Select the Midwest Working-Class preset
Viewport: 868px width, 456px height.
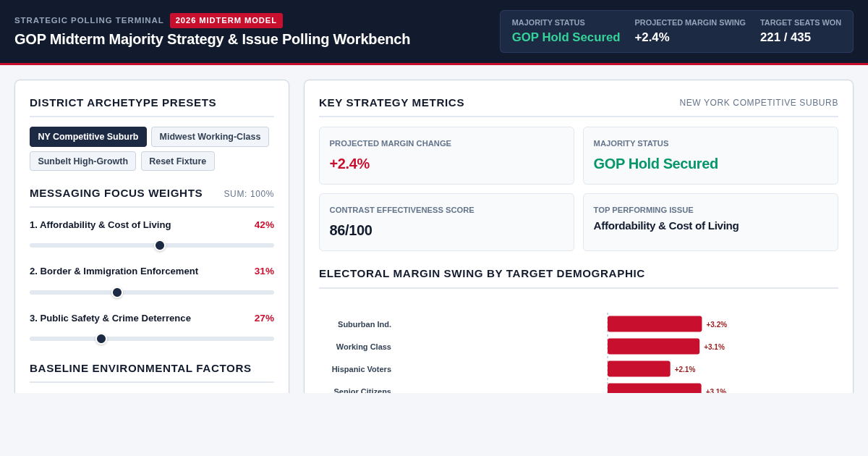[x=210, y=137]
